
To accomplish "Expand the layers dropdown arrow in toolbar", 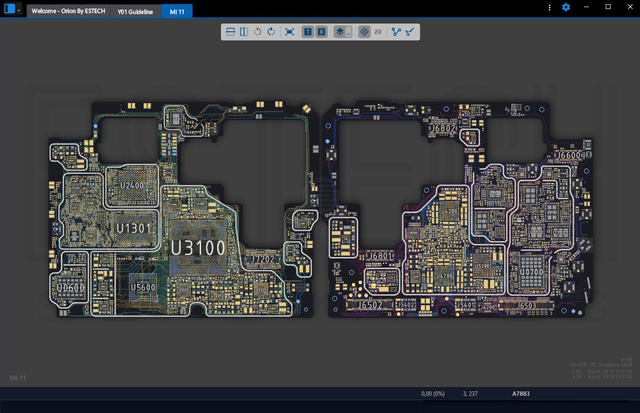I will tap(346, 32).
